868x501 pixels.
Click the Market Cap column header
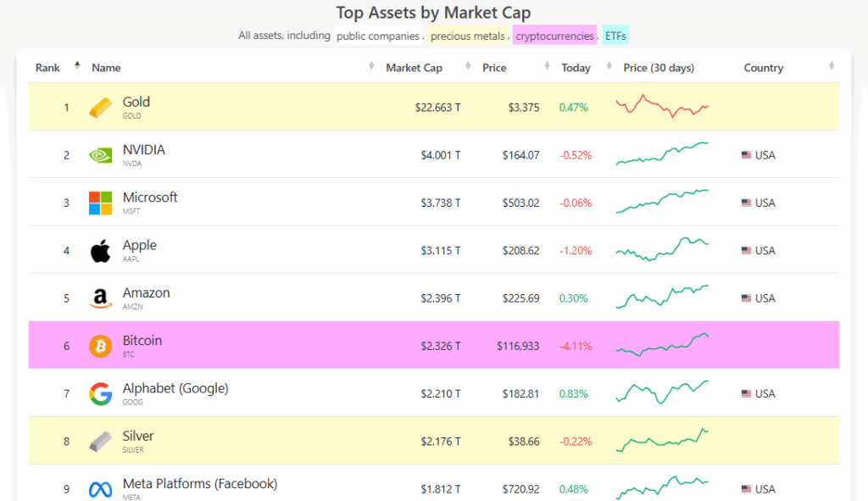tap(414, 68)
